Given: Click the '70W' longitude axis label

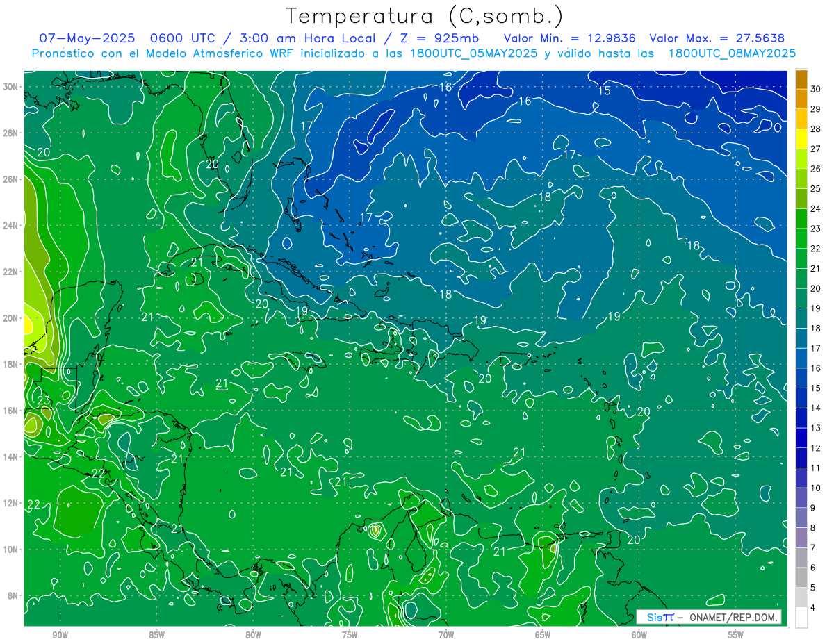Looking at the screenshot, I should [x=446, y=635].
